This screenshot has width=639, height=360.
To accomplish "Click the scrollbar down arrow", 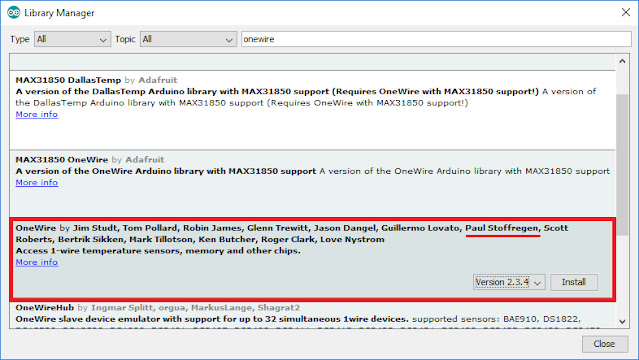I will 622,321.
